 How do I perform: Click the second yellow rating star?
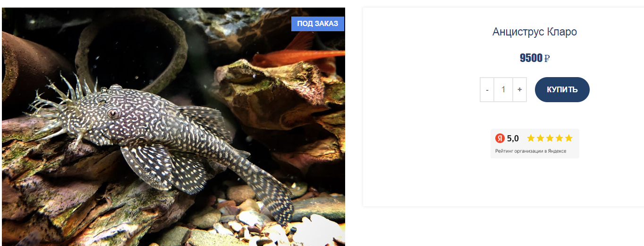pyautogui.click(x=541, y=138)
